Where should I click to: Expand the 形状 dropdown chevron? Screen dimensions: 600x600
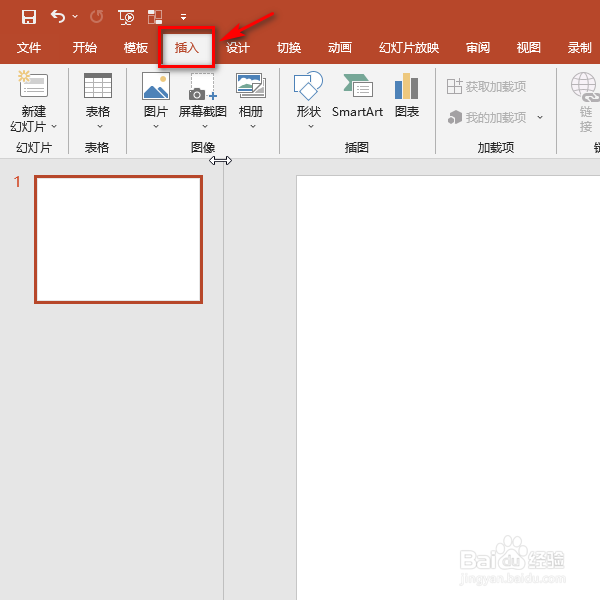311,126
